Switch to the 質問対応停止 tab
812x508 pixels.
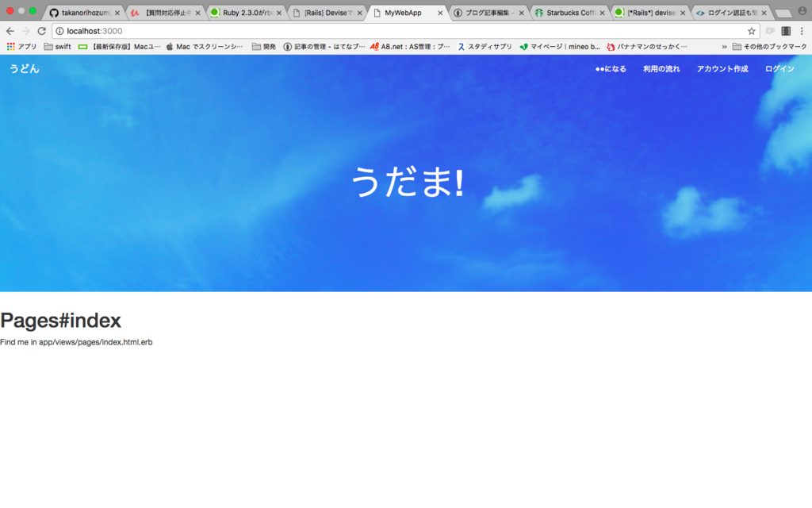click(x=164, y=13)
